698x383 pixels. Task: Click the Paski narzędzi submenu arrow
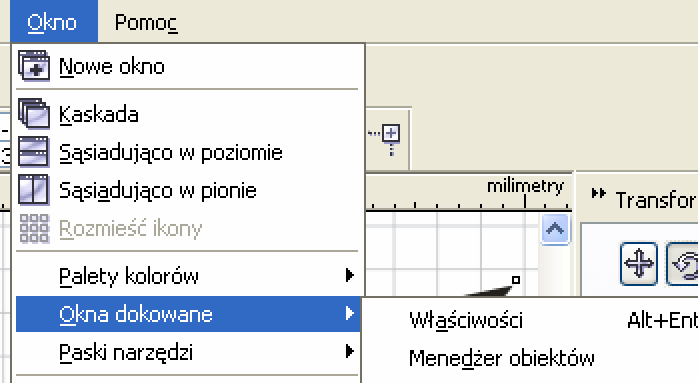coord(349,352)
